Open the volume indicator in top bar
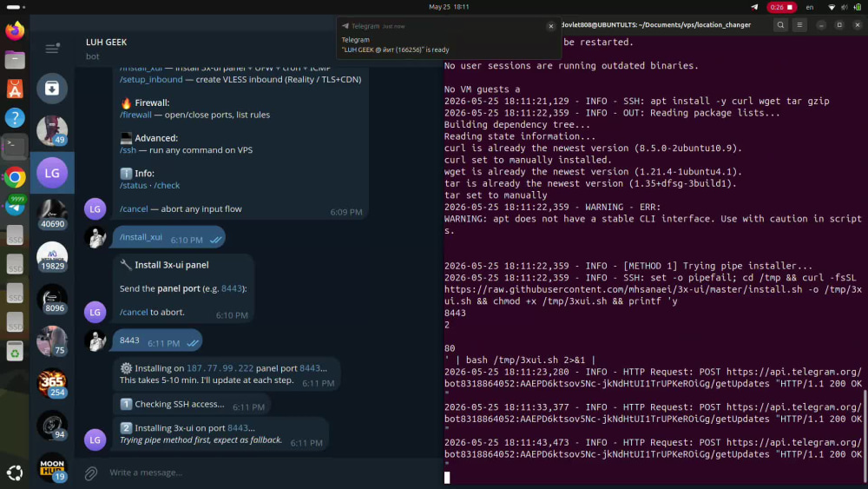This screenshot has width=868, height=489. click(x=845, y=7)
